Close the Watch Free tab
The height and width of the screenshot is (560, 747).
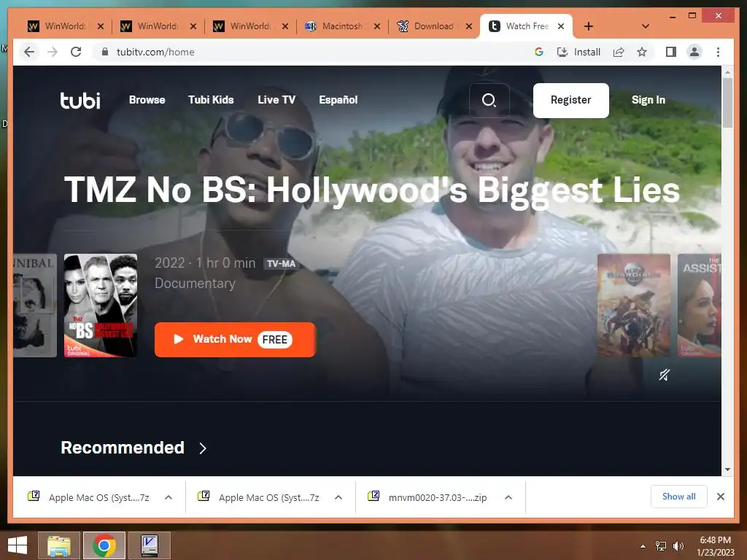click(x=561, y=26)
